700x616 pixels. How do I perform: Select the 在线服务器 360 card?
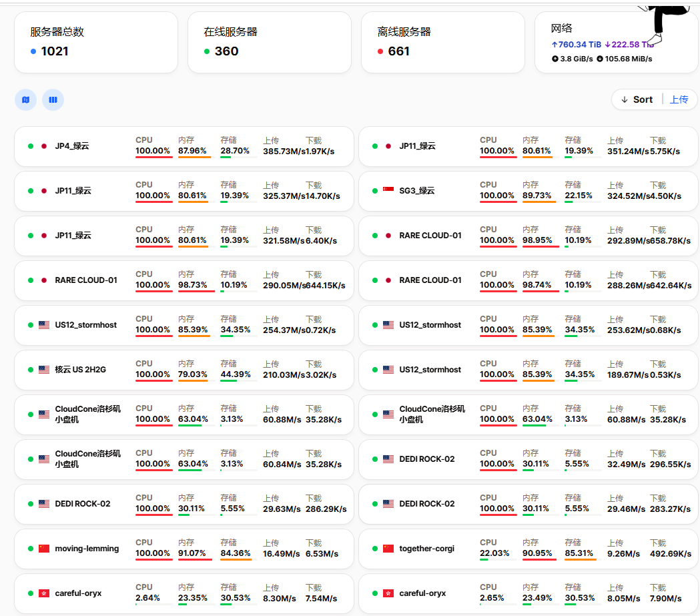[270, 43]
